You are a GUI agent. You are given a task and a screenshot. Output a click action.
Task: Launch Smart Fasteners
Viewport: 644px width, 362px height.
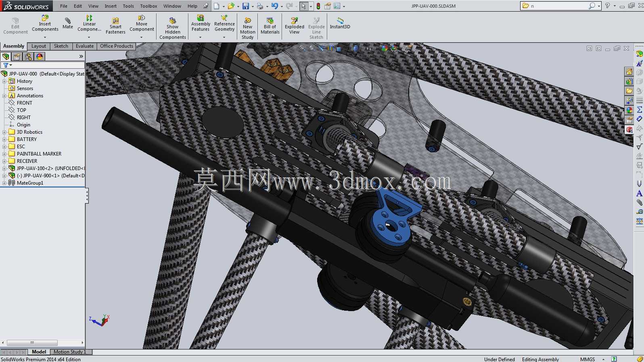(115, 26)
